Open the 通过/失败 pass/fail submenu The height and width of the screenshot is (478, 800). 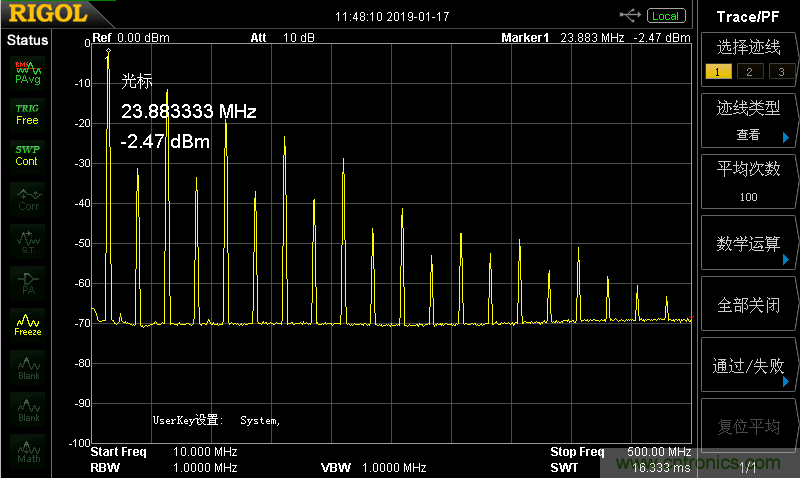pyautogui.click(x=748, y=366)
